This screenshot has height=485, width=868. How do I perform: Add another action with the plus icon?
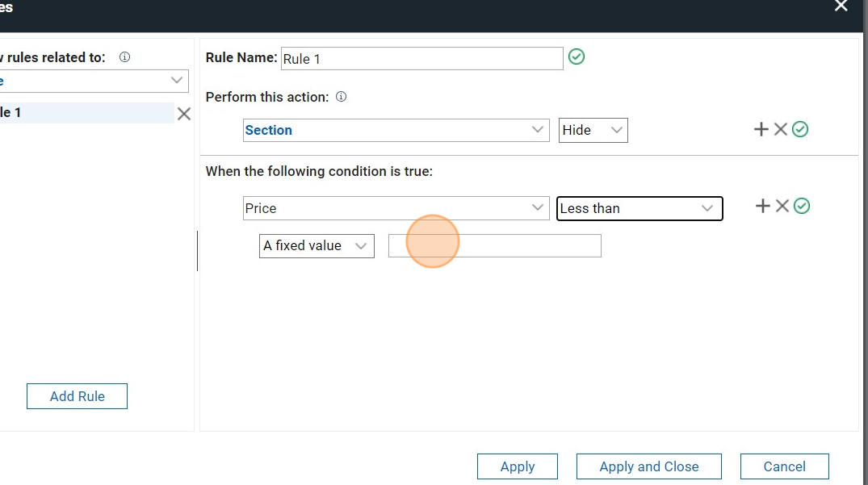(x=761, y=129)
